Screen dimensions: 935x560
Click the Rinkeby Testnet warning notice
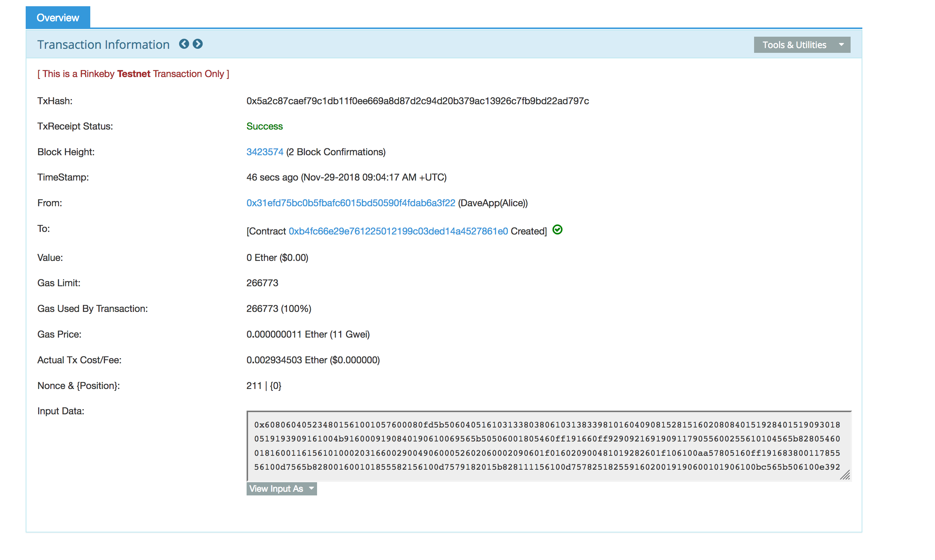click(133, 74)
